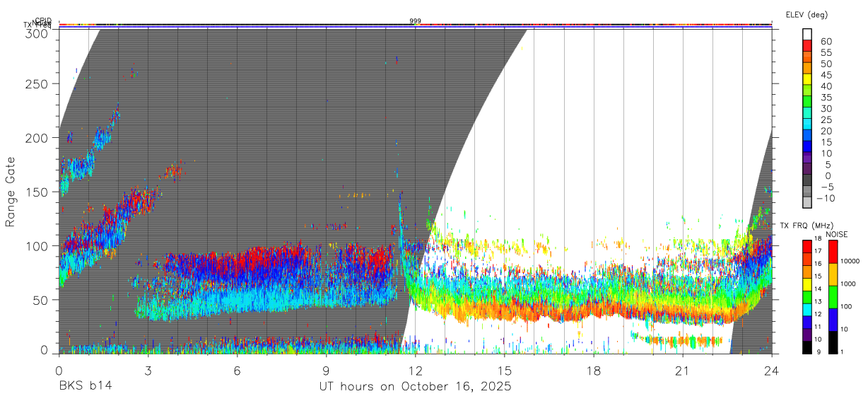Click the 'NOISE' legend title
The width and height of the screenshot is (868, 401).
coord(837,234)
